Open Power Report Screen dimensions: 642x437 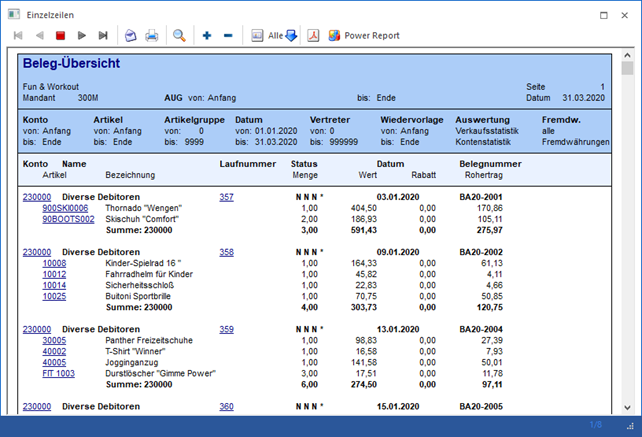click(364, 36)
